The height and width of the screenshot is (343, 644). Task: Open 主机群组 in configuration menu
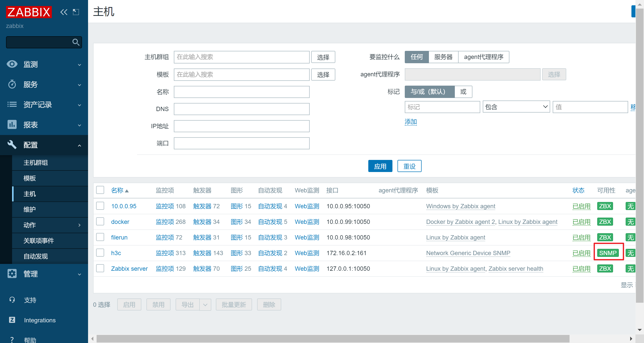50,163
